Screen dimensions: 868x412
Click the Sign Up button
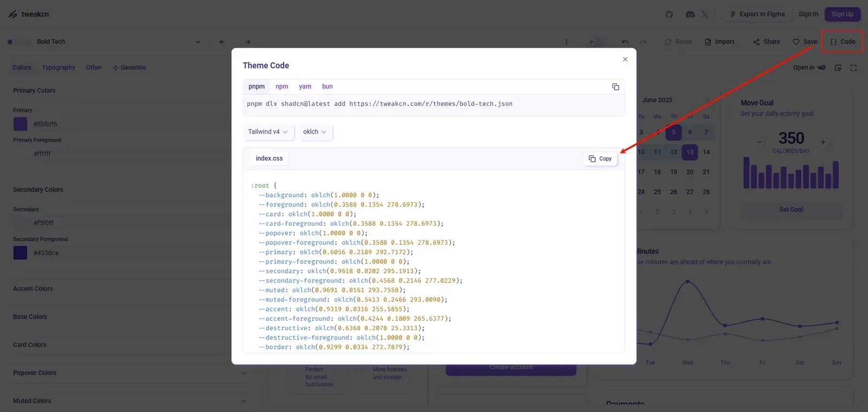click(843, 15)
